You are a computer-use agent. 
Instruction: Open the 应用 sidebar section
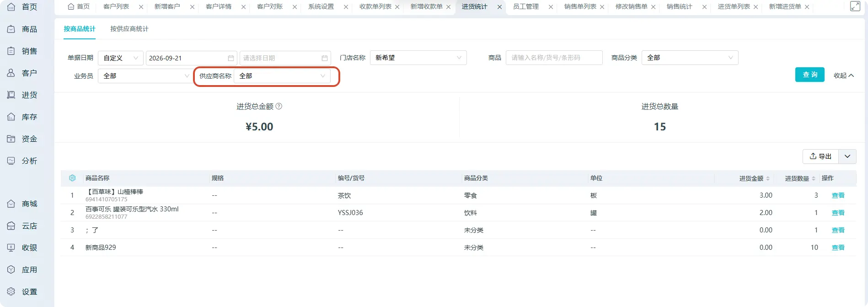coord(23,270)
